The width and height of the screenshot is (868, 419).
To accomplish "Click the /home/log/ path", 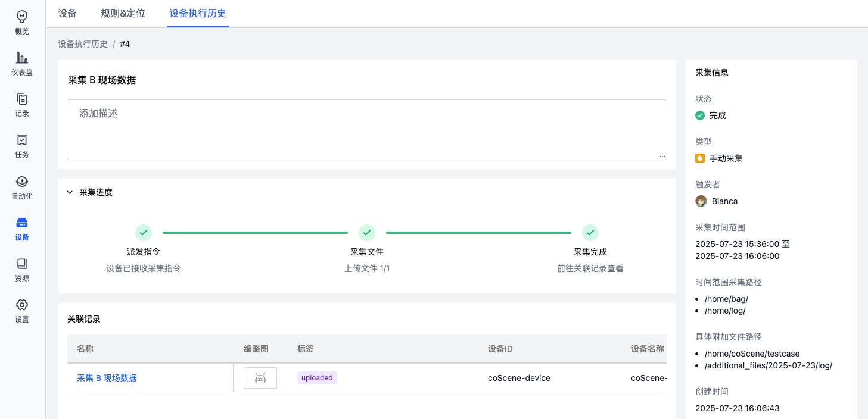I will click(725, 311).
